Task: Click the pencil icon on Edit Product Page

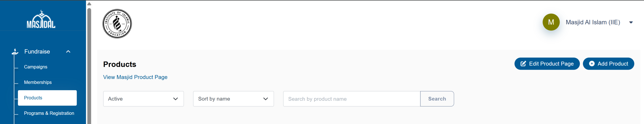Action: [x=523, y=64]
